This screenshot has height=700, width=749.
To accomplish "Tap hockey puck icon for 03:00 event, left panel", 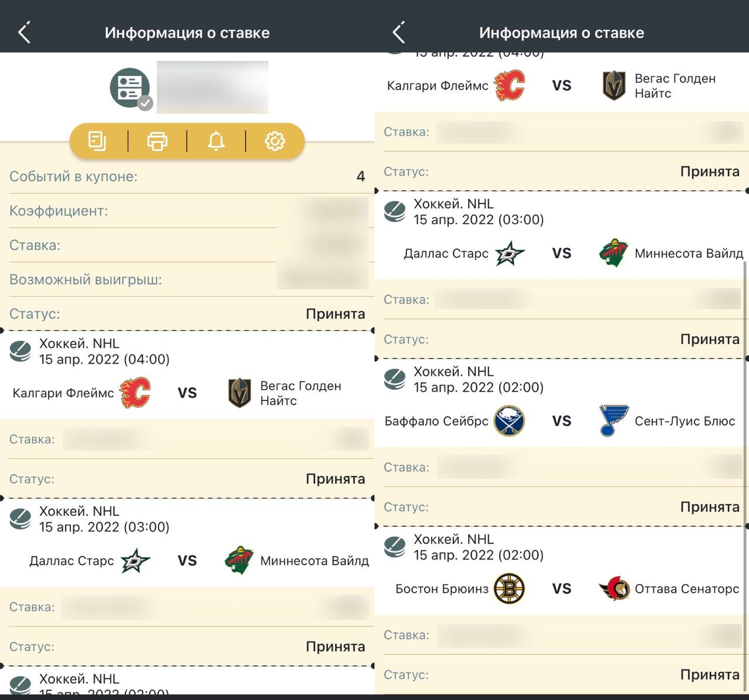I will click(20, 519).
